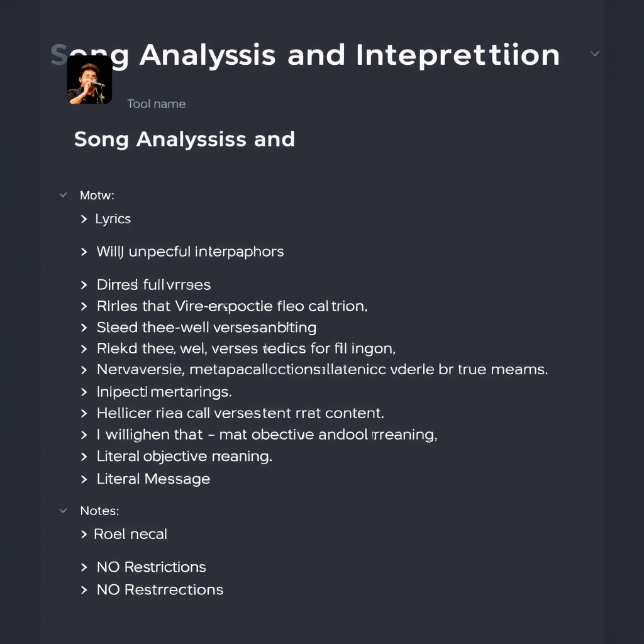Viewport: 644px width, 644px height.
Task: Expand the chevron before 'Riekd thee, wel, verses'
Action: pyautogui.click(x=86, y=348)
